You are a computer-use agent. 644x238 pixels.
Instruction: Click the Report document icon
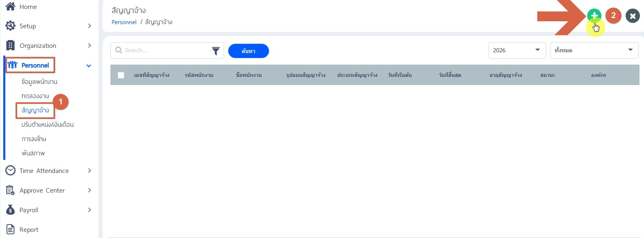[x=11, y=229]
